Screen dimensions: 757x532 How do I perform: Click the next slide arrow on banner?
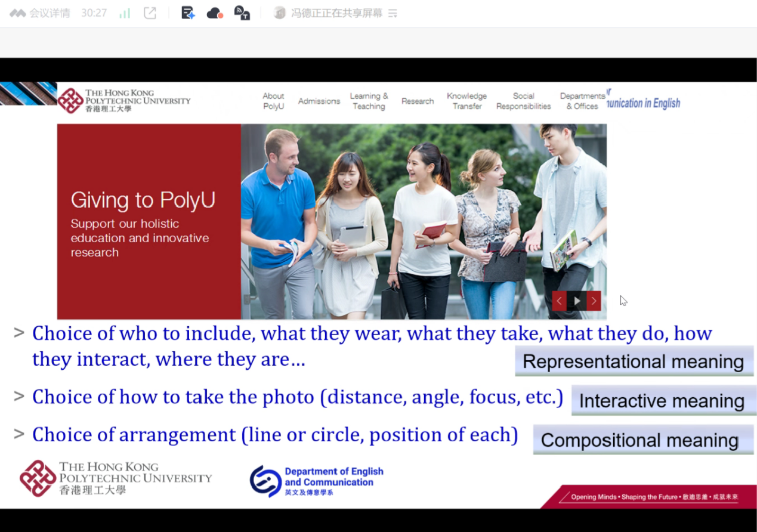(x=594, y=301)
